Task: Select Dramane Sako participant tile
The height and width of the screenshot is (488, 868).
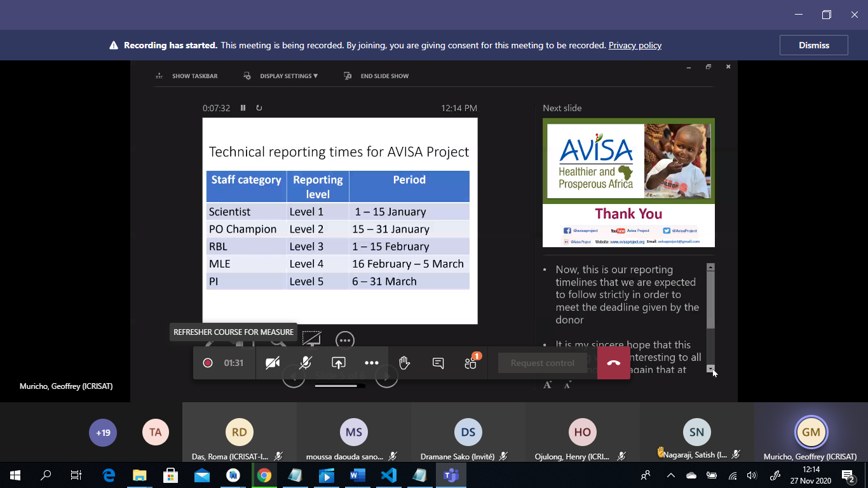Action: pos(468,432)
